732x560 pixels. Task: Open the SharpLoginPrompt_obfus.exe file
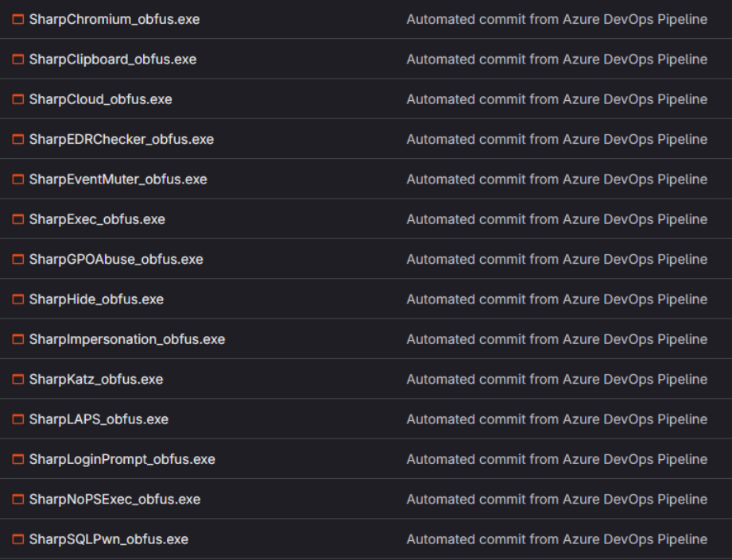(x=107, y=458)
